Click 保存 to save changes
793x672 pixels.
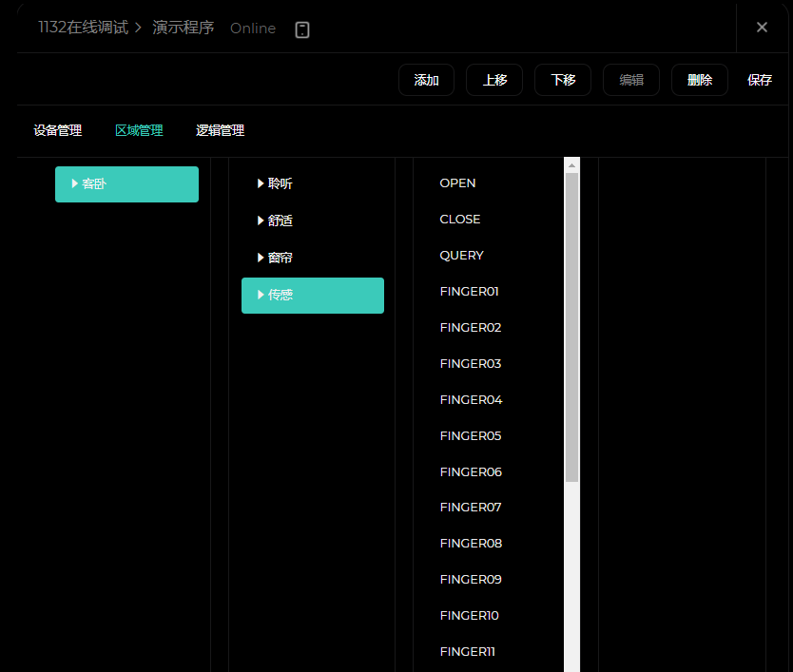point(760,80)
